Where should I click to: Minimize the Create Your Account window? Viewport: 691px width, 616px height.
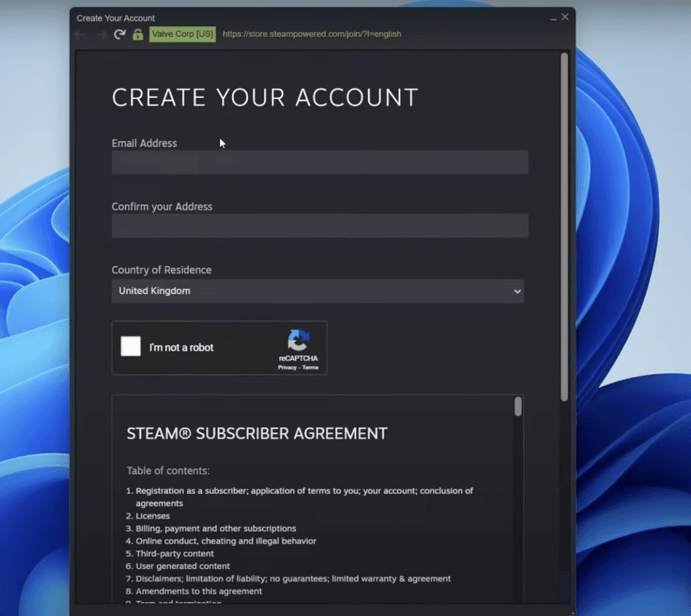click(554, 18)
